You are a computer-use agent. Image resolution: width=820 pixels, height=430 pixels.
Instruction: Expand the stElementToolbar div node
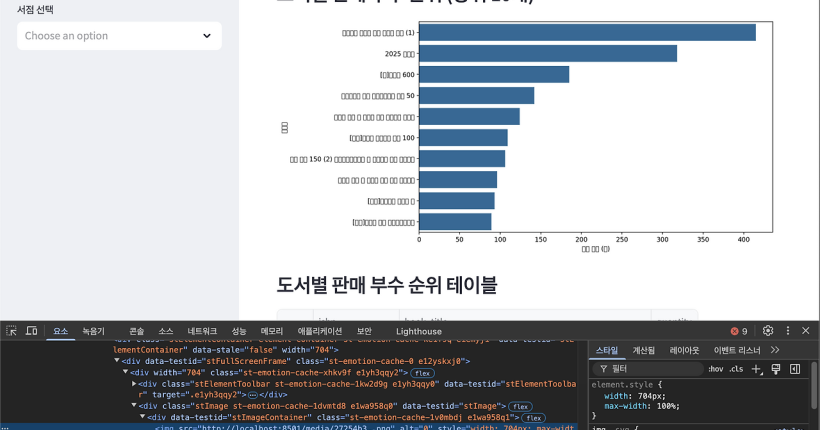135,383
